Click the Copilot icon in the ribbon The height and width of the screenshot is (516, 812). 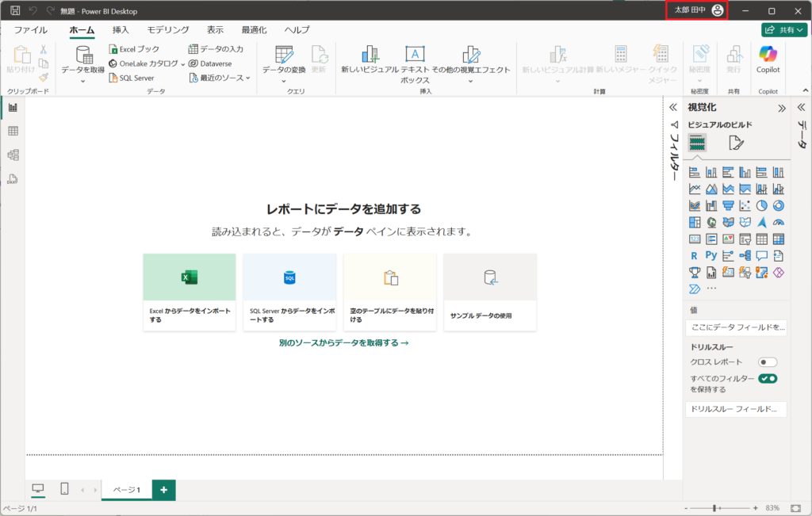(768, 59)
